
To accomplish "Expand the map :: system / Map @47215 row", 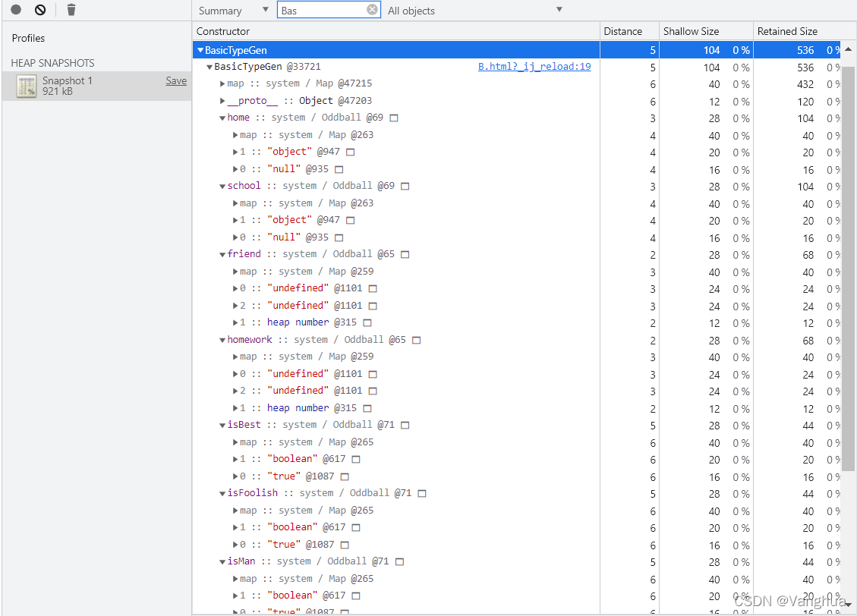I will [222, 83].
